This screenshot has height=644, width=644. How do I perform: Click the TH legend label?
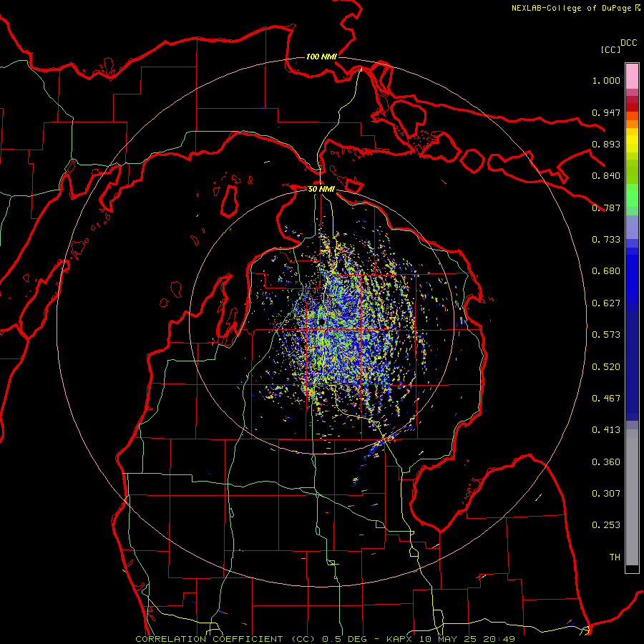tap(615, 557)
